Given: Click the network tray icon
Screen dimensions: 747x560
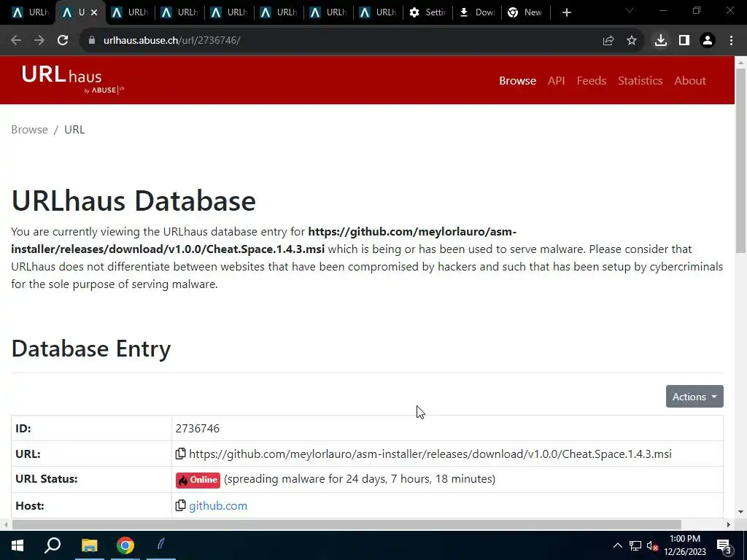Looking at the screenshot, I should click(x=635, y=545).
